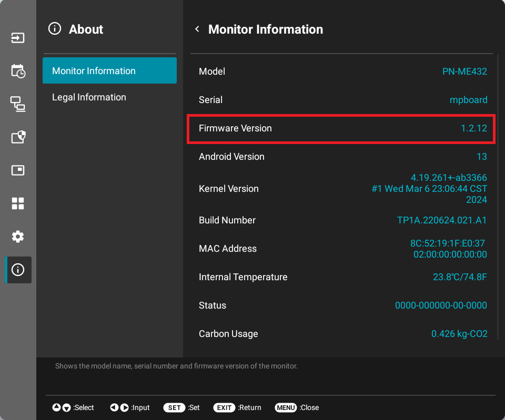Open the Schedule calendar icon
Viewport: 505px width, 420px height.
(18, 71)
